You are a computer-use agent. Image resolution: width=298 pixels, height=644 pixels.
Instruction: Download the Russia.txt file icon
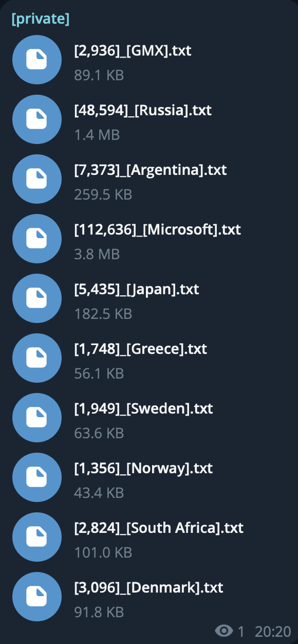pyautogui.click(x=37, y=119)
